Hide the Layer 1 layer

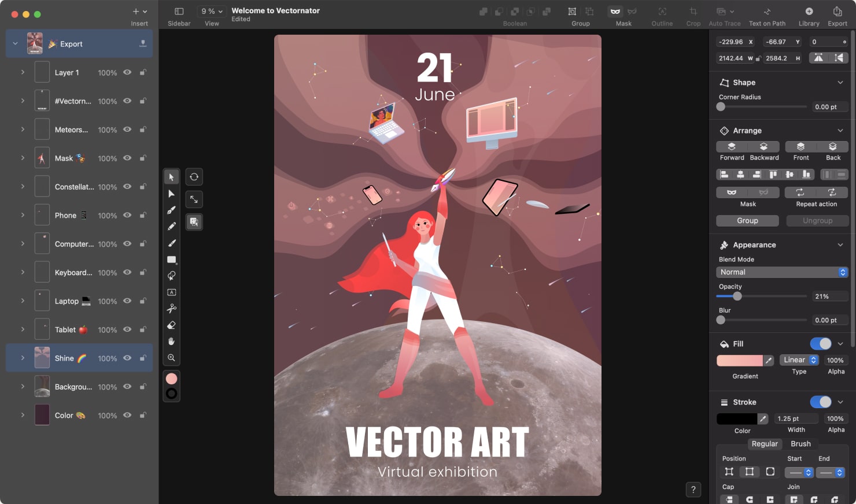(x=127, y=72)
